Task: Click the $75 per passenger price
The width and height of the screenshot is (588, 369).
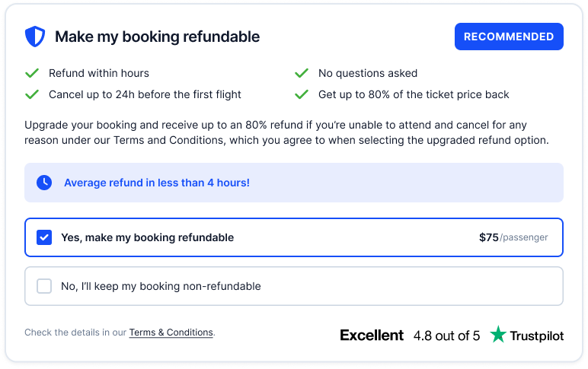Action: [x=513, y=237]
